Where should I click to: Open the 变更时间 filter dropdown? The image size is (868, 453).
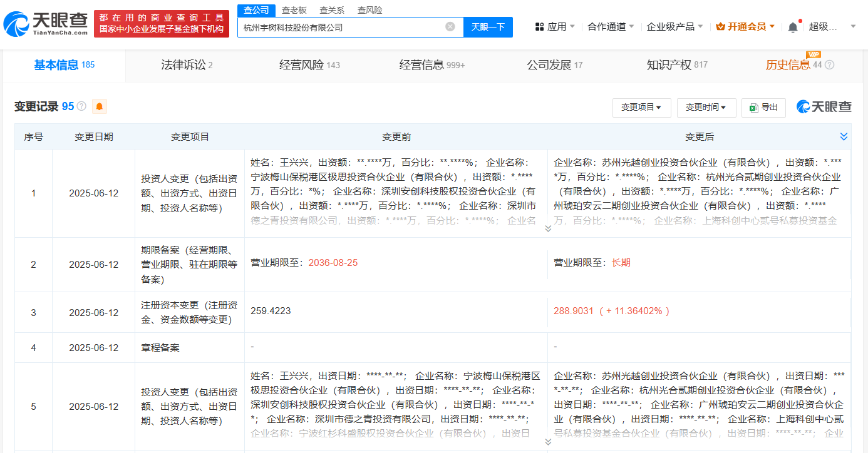click(x=705, y=108)
